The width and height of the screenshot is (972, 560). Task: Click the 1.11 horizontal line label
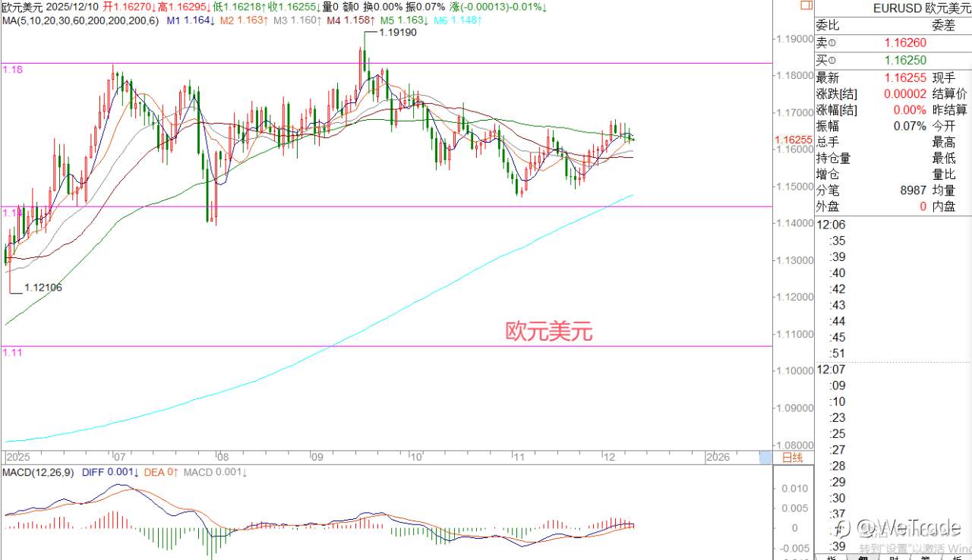(x=11, y=352)
